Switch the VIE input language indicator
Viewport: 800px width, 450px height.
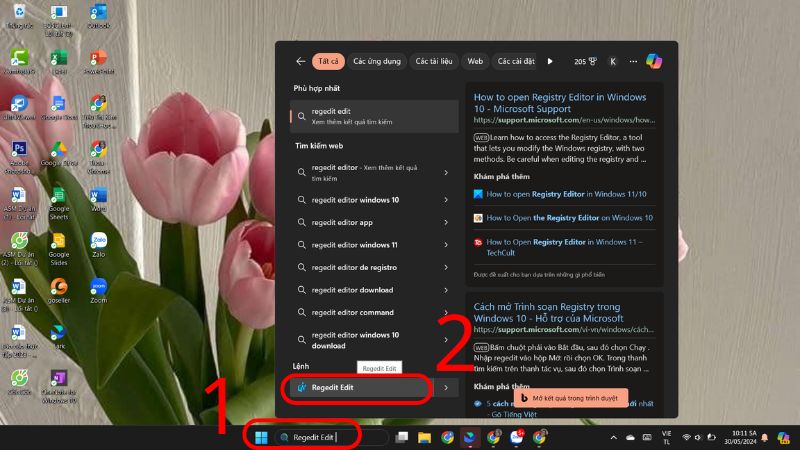pos(666,437)
